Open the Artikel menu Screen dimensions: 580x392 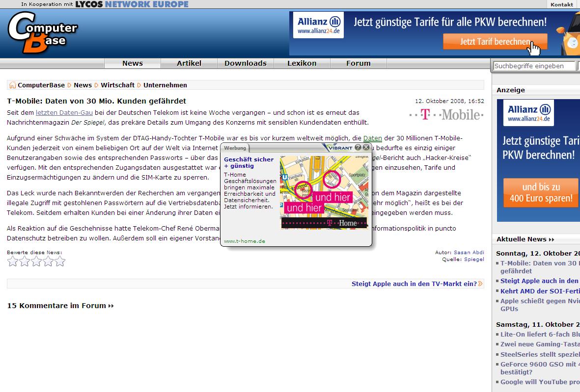tap(189, 63)
